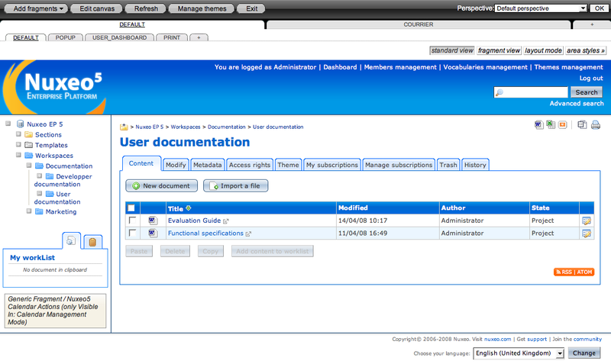Expand the Sections tree node
The width and height of the screenshot is (611, 364).
(x=18, y=134)
